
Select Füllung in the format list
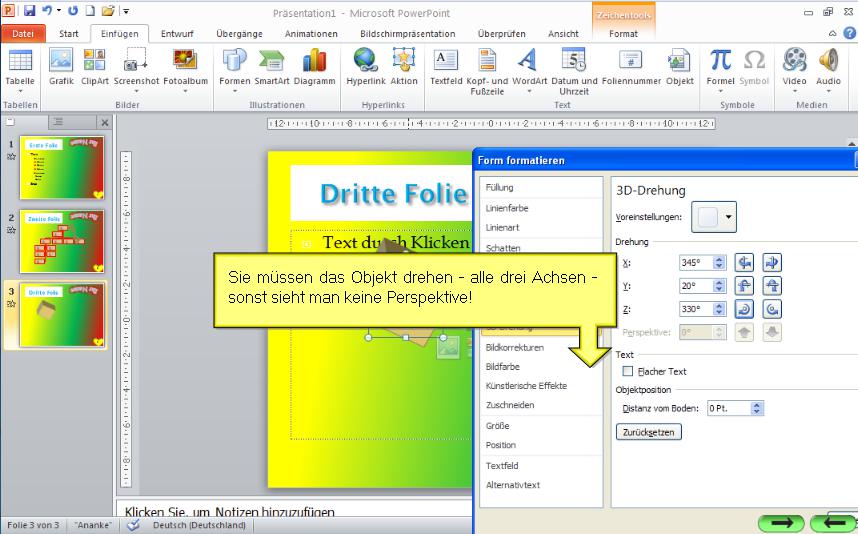(500, 188)
